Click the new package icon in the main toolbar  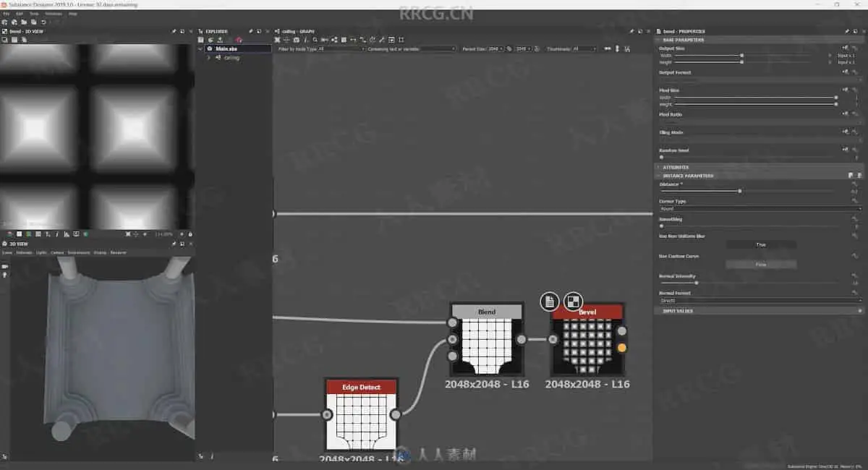tap(5, 22)
